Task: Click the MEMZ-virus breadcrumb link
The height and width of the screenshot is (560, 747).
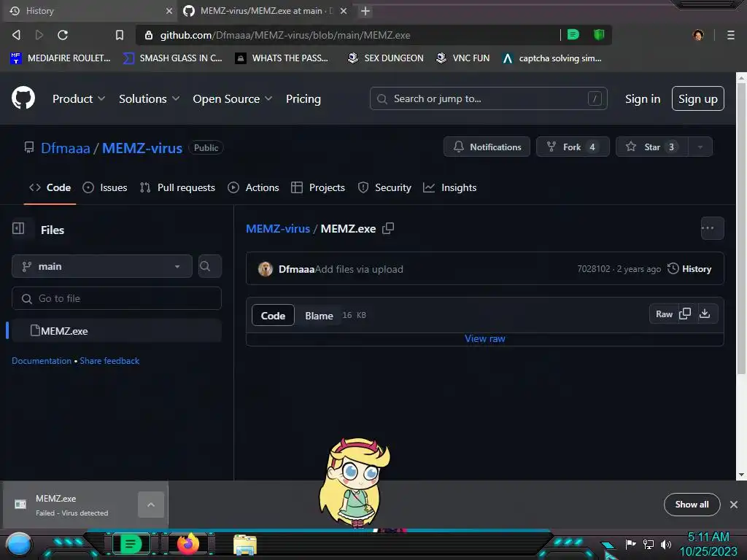Action: 278,228
